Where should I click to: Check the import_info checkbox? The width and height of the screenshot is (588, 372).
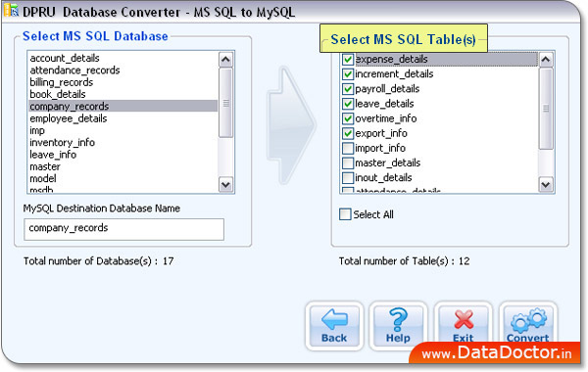348,148
